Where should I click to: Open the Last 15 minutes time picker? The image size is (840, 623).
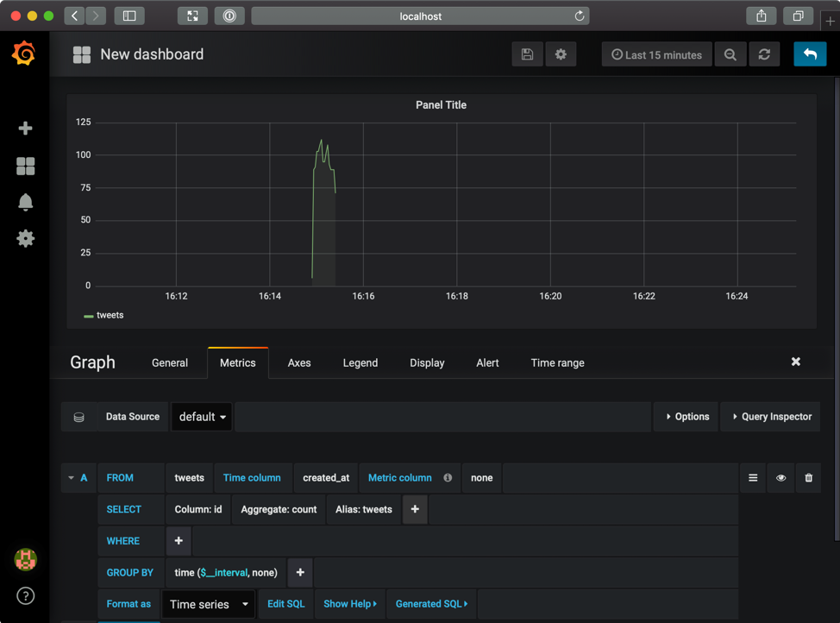657,54
